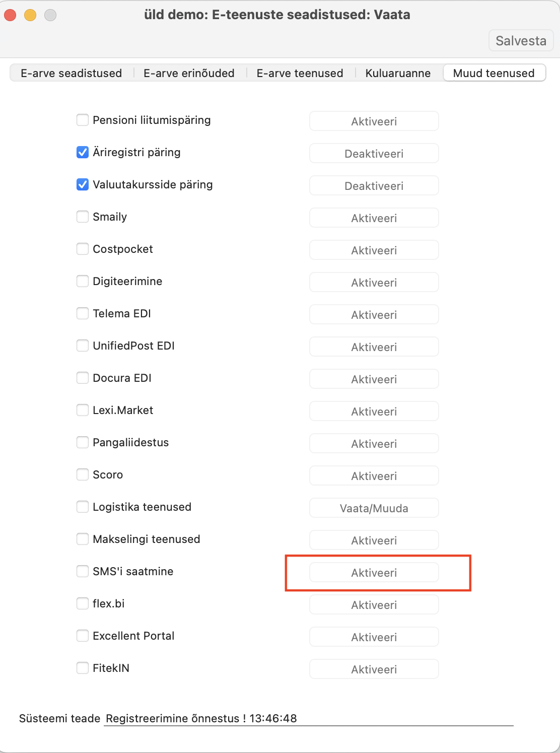
Task: Minimize the window with the yellow button
Action: (x=30, y=15)
